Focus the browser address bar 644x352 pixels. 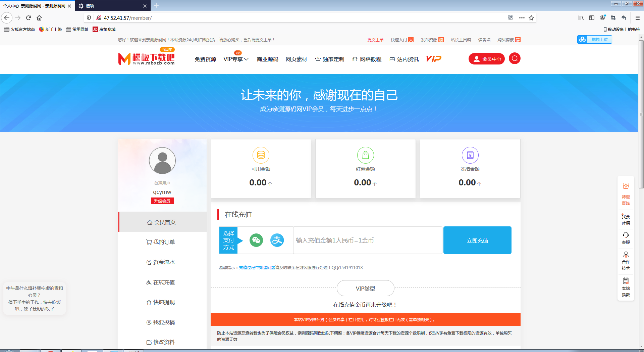(x=302, y=18)
